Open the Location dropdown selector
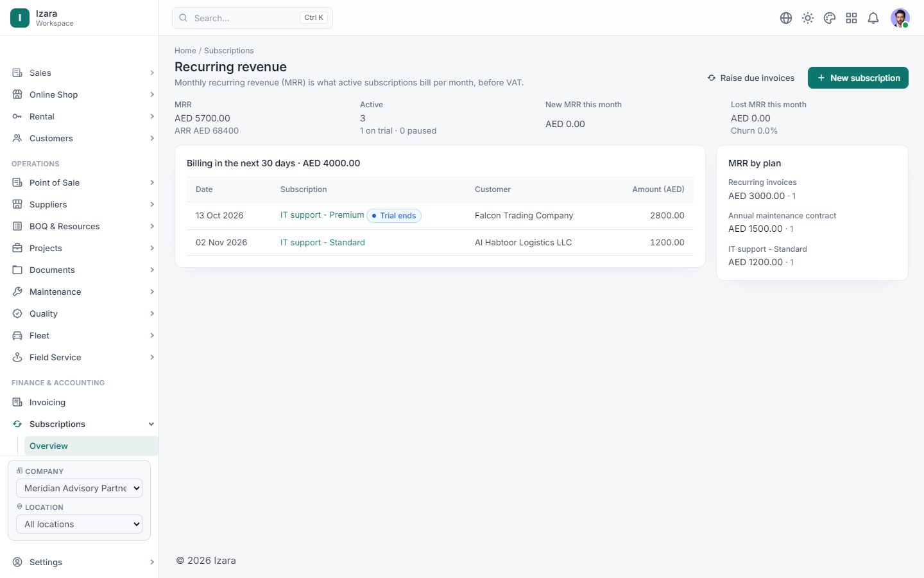The width and height of the screenshot is (924, 578). [79, 524]
